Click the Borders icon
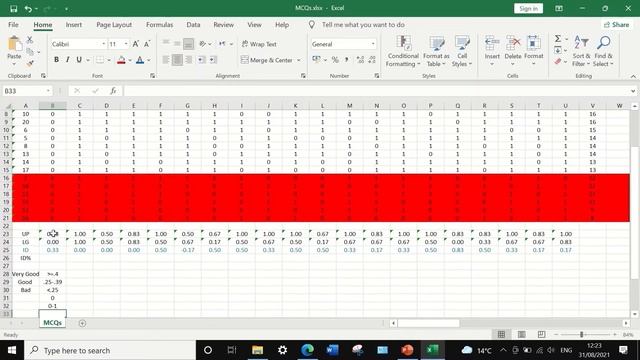This screenshot has width=640, height=360. [100, 60]
